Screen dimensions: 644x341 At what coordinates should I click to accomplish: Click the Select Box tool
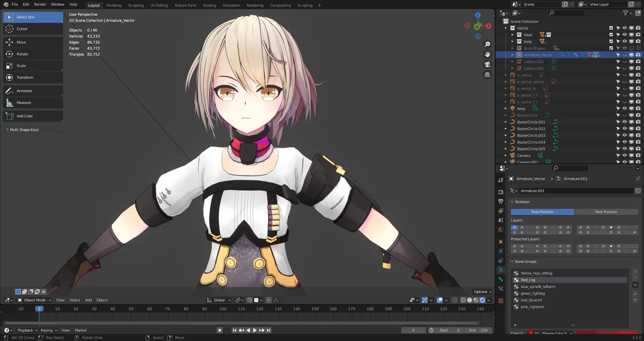[33, 17]
